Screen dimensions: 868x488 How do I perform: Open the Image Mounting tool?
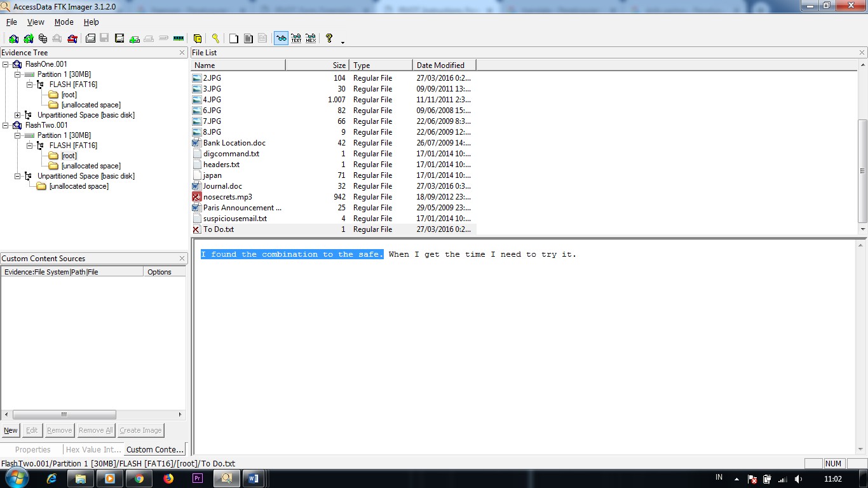point(43,39)
